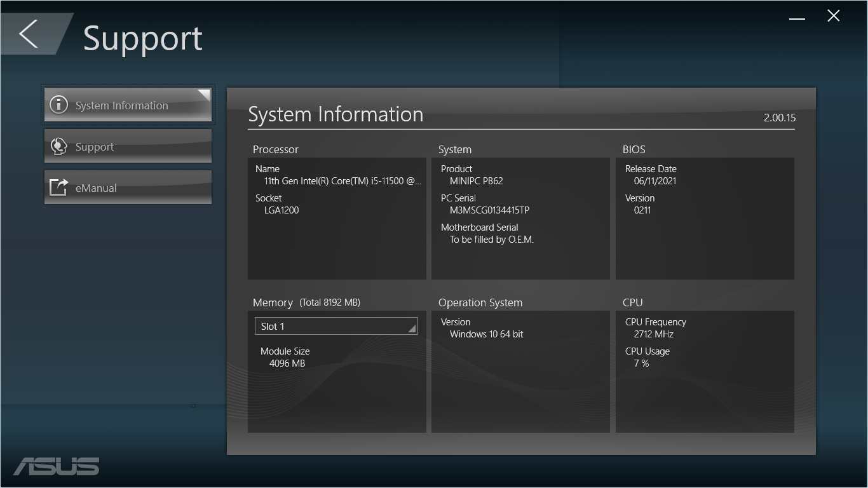868x488 pixels.
Task: Open the Support menu item
Action: point(128,146)
